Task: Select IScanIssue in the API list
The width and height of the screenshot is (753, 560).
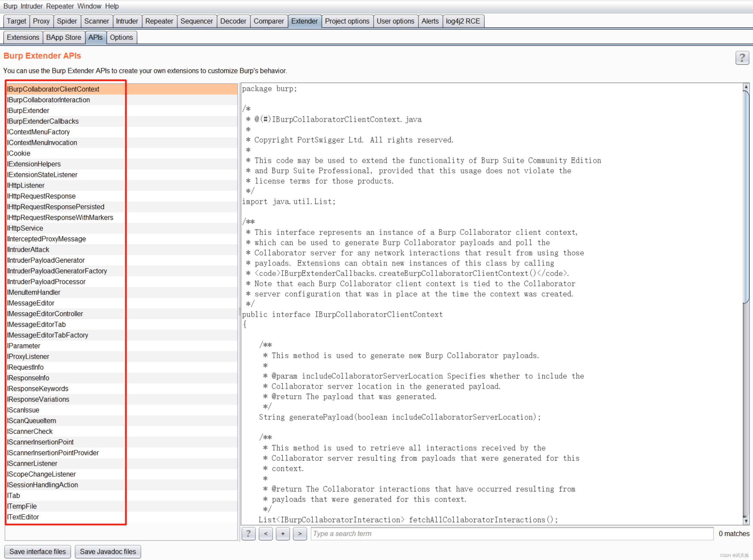Action: [x=122, y=410]
